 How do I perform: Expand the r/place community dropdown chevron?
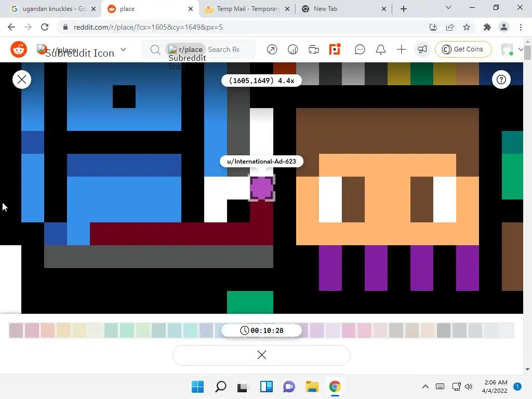[124, 49]
